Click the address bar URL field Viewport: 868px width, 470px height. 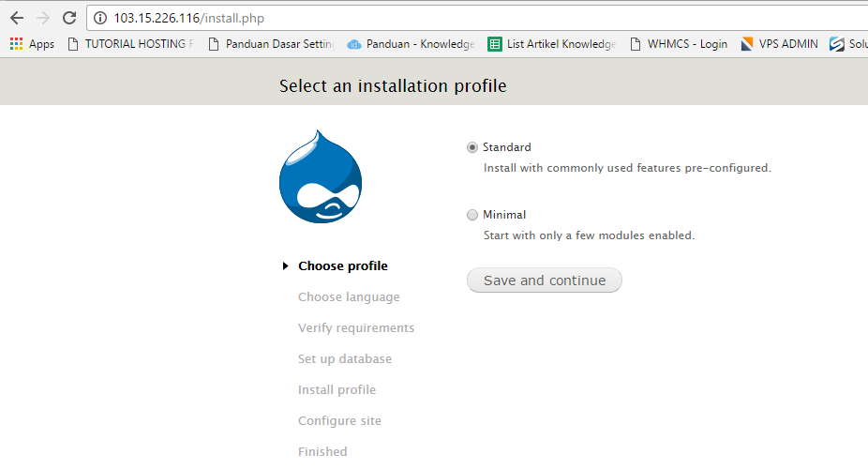pyautogui.click(x=469, y=18)
